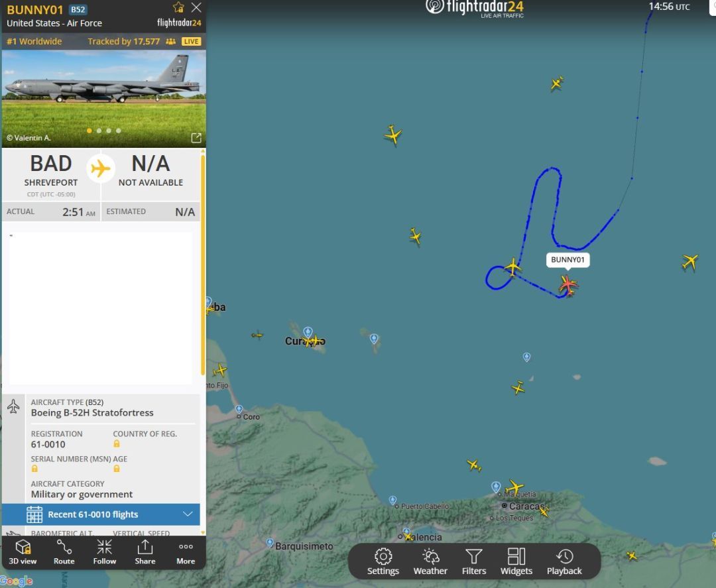Select the second photo carousel dot
Viewport: 716px width, 588px height.
click(x=99, y=131)
